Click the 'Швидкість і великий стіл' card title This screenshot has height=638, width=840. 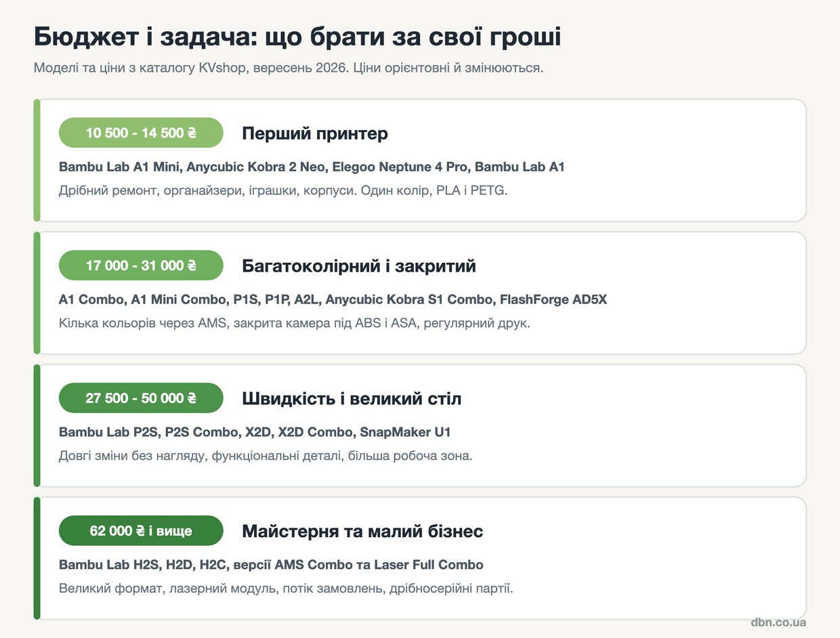click(352, 399)
